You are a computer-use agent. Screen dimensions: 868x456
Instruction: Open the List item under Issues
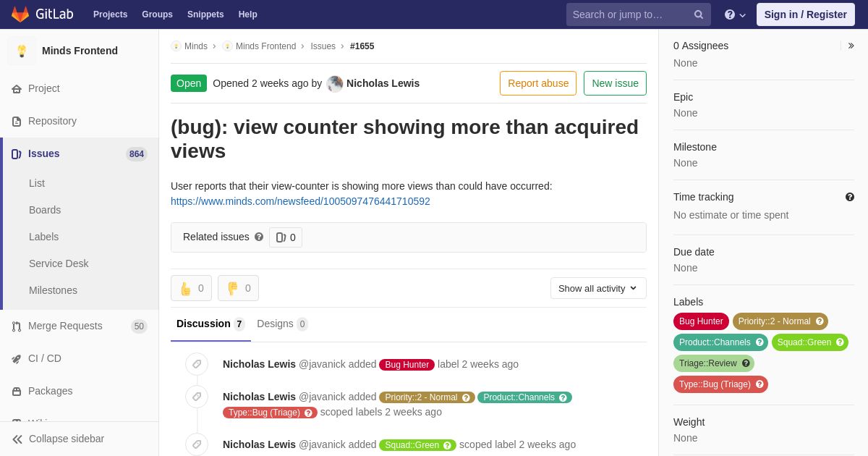tap(37, 183)
